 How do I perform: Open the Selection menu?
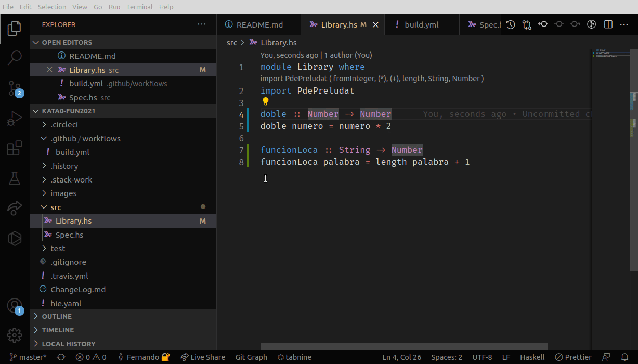pyautogui.click(x=52, y=7)
